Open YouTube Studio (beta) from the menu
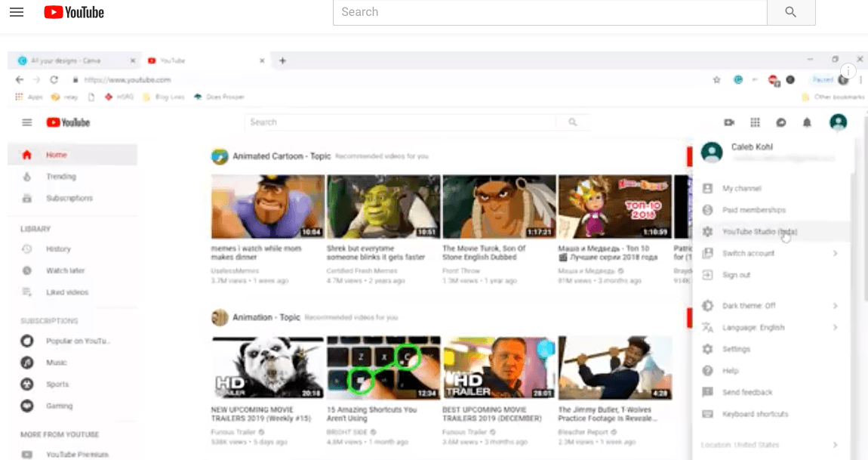Screen dimensions: 868x460 click(760, 231)
